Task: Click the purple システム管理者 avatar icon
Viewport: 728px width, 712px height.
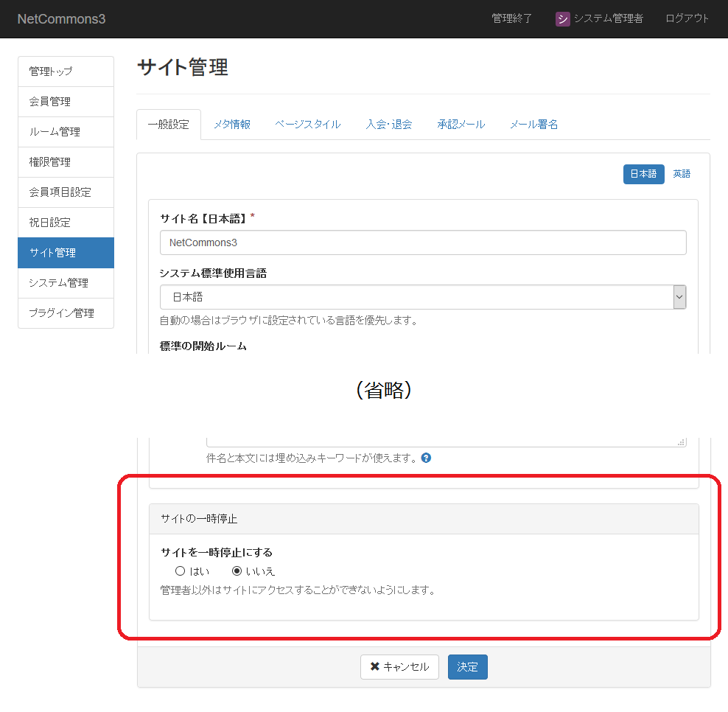Action: pyautogui.click(x=562, y=19)
